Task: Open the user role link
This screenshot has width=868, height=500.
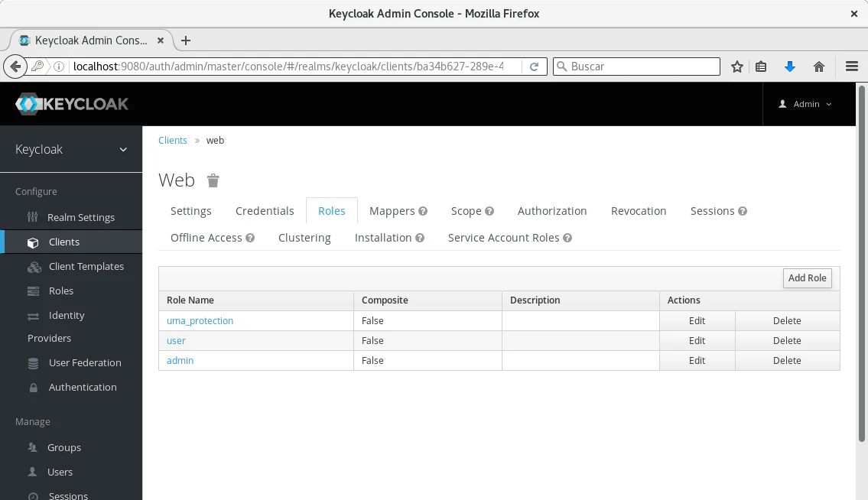Action: click(176, 341)
